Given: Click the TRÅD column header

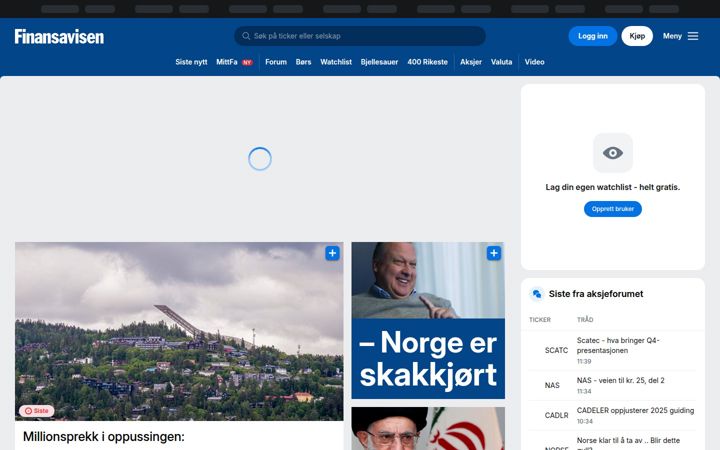Looking at the screenshot, I should point(585,320).
